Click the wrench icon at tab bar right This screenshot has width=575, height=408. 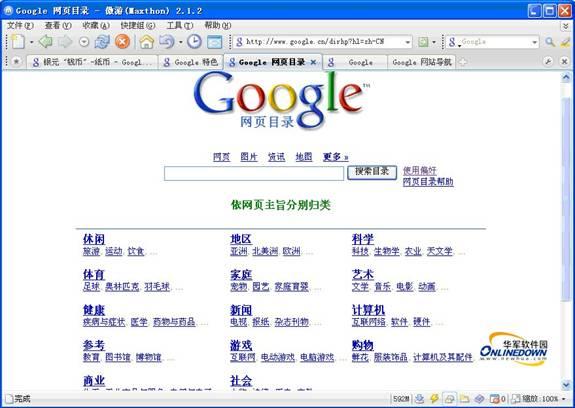(548, 62)
